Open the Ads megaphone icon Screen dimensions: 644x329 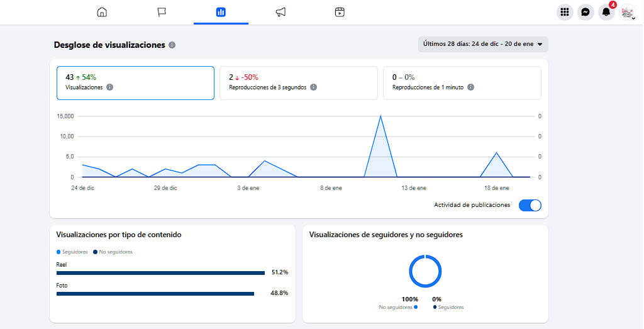(x=280, y=12)
